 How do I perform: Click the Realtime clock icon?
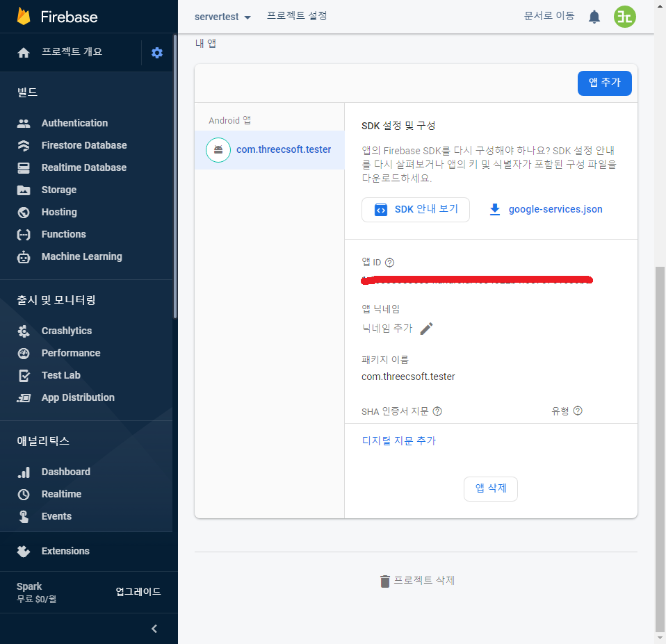[x=24, y=494]
